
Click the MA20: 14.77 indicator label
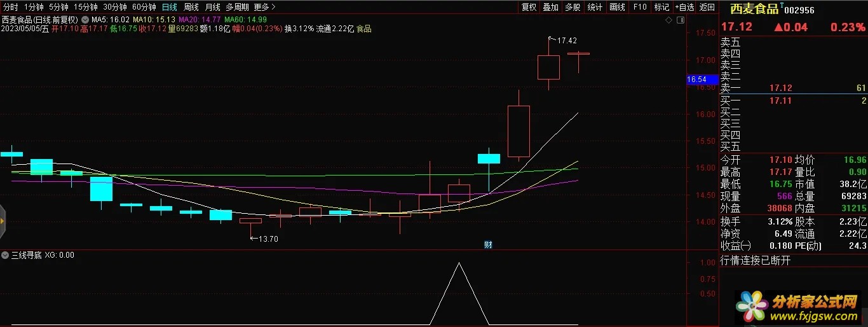coord(200,20)
